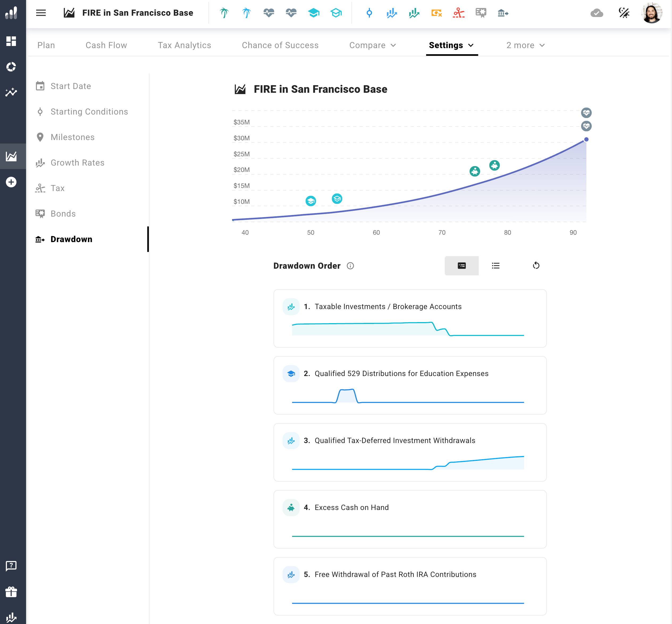Viewport: 672px width, 624px height.
Task: Switch to compact list view toggle
Action: (495, 266)
